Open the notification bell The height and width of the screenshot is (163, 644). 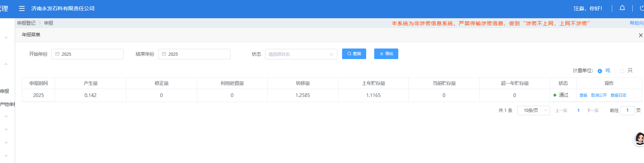(x=622, y=8)
